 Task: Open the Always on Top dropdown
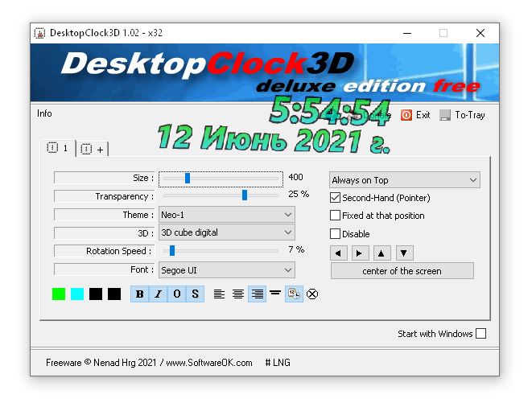[x=404, y=180]
